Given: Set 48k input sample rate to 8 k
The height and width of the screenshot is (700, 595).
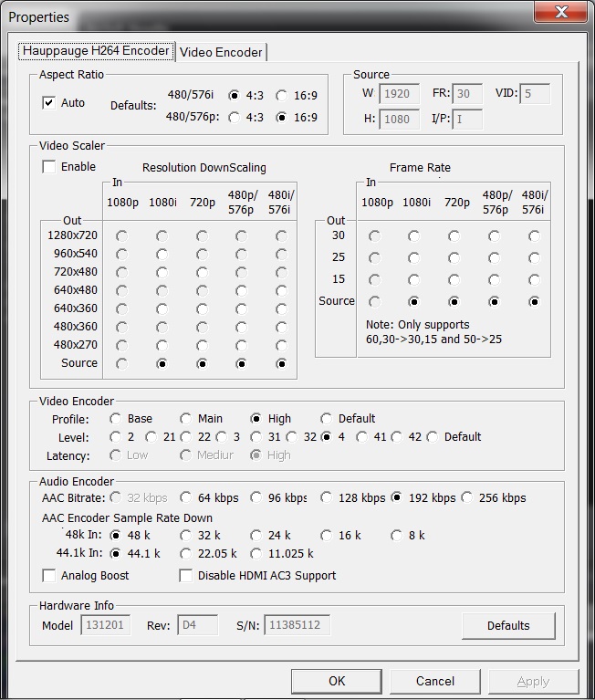Looking at the screenshot, I should coord(397,536).
